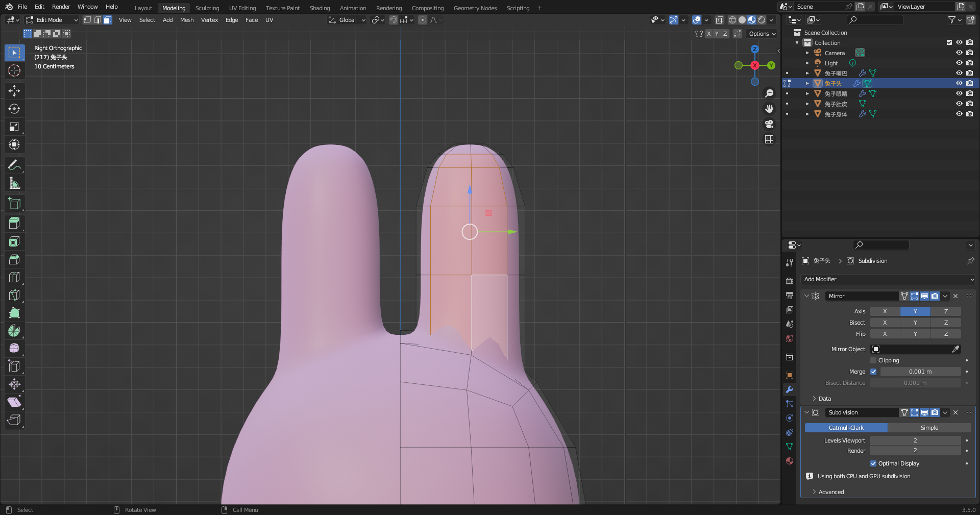Image resolution: width=980 pixels, height=515 pixels.
Task: Switch orthographic/perspective grid icon
Action: [x=769, y=139]
